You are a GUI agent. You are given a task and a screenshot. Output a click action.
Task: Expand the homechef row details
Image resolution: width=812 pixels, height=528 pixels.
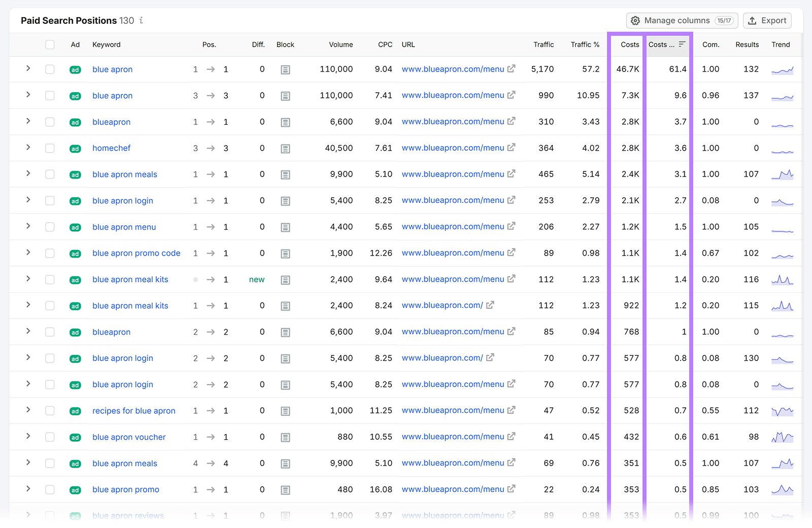(28, 147)
